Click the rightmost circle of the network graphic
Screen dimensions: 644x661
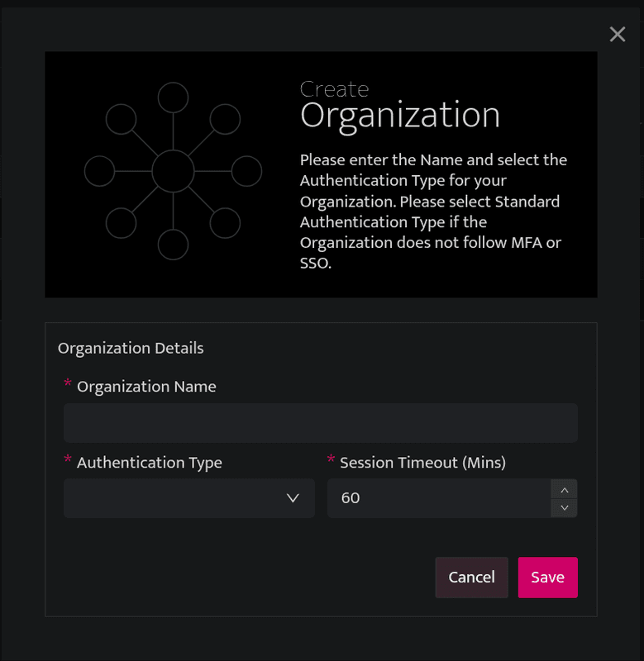246,171
